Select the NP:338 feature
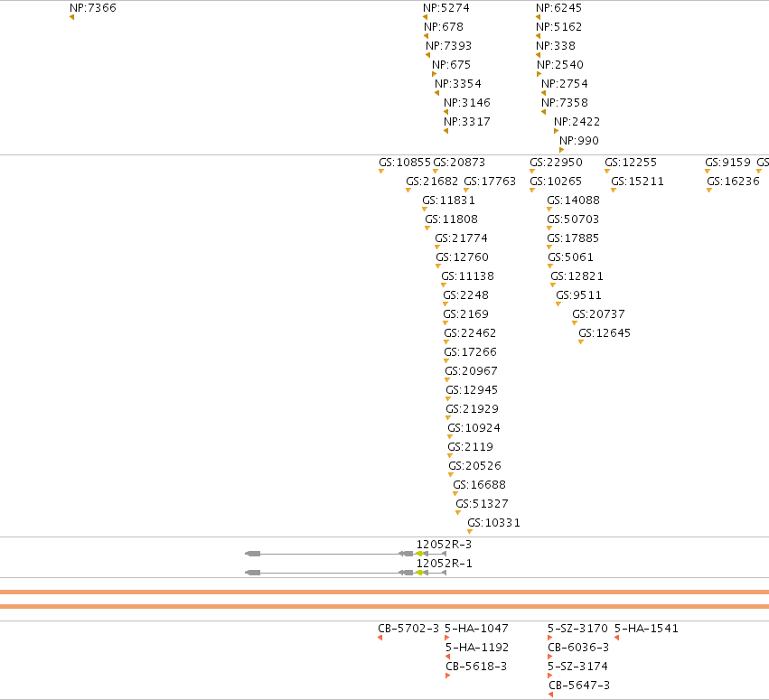Viewport: 769px width, 700px height. 556,46
